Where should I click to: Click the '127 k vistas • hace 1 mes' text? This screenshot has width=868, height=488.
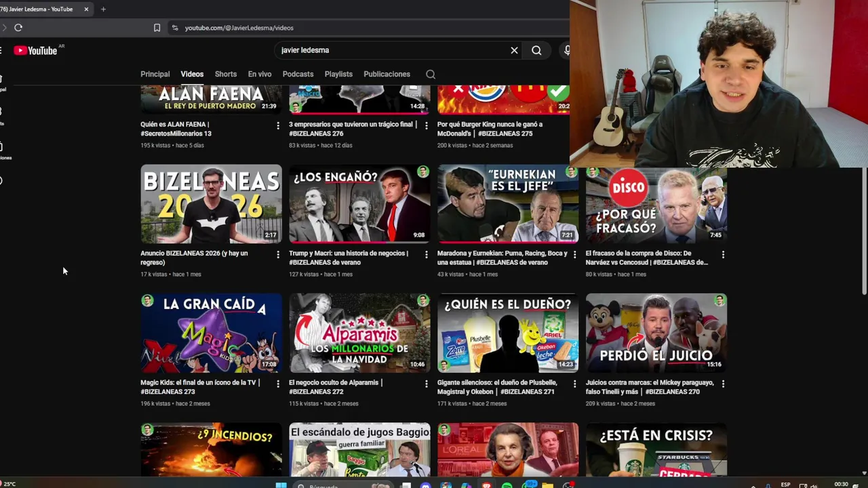[x=321, y=274]
